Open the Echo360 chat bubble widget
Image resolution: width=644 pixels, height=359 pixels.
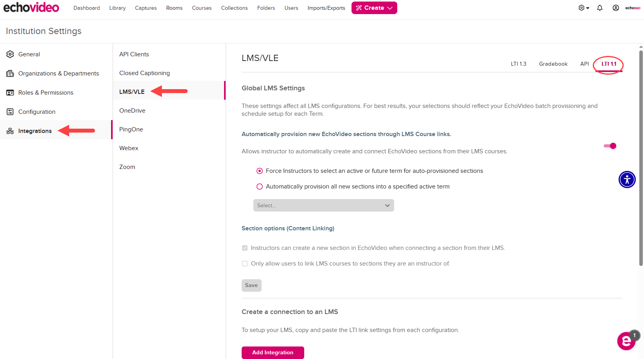(x=626, y=341)
